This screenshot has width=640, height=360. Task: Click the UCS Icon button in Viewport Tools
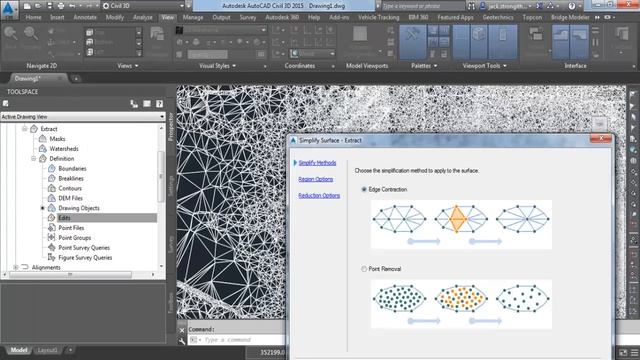coord(461,41)
